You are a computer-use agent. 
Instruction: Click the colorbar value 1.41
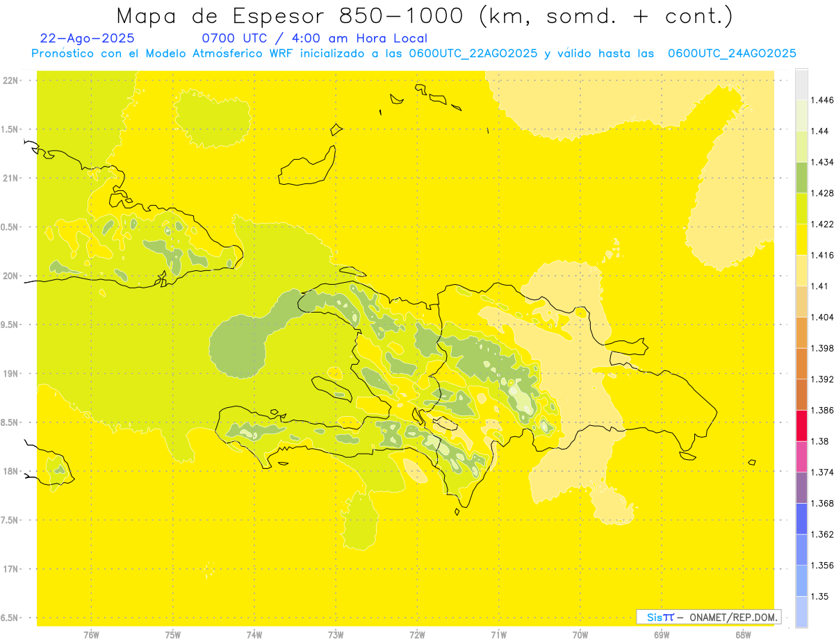tap(820, 286)
